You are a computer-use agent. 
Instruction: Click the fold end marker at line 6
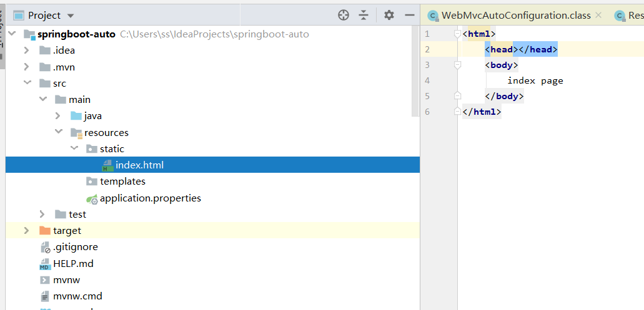pyautogui.click(x=457, y=112)
